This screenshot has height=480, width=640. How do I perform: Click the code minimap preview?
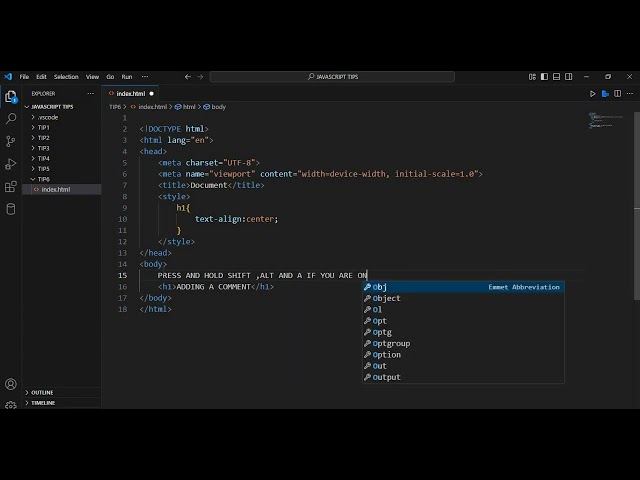pos(606,120)
